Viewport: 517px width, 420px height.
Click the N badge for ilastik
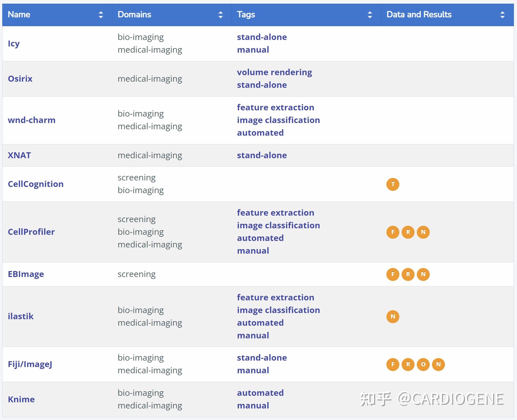[x=393, y=317]
